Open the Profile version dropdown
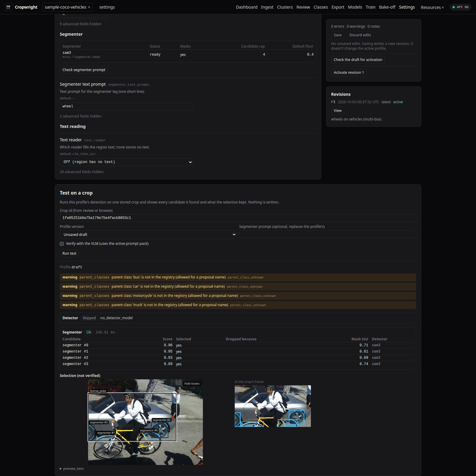Viewport: 476px width, 476px height. pos(148,235)
